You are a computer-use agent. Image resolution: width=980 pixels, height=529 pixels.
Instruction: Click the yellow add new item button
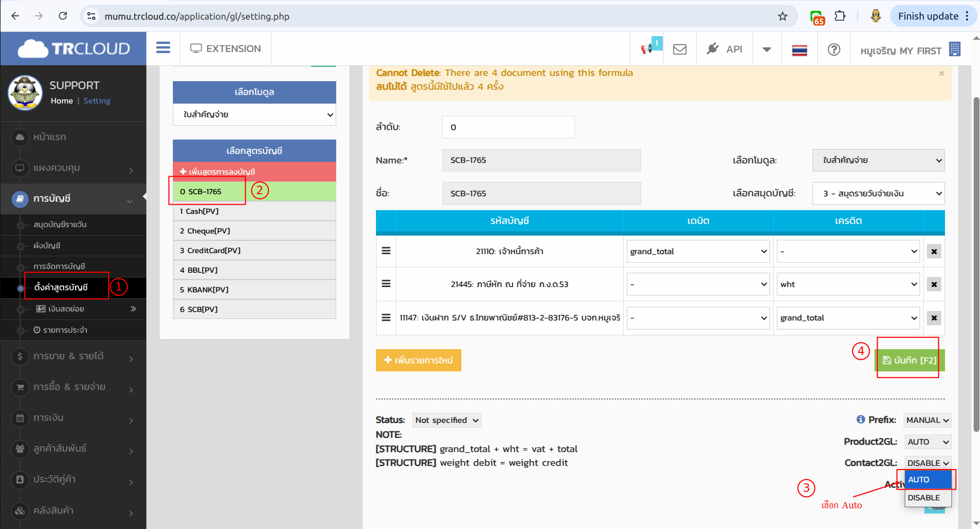point(418,360)
